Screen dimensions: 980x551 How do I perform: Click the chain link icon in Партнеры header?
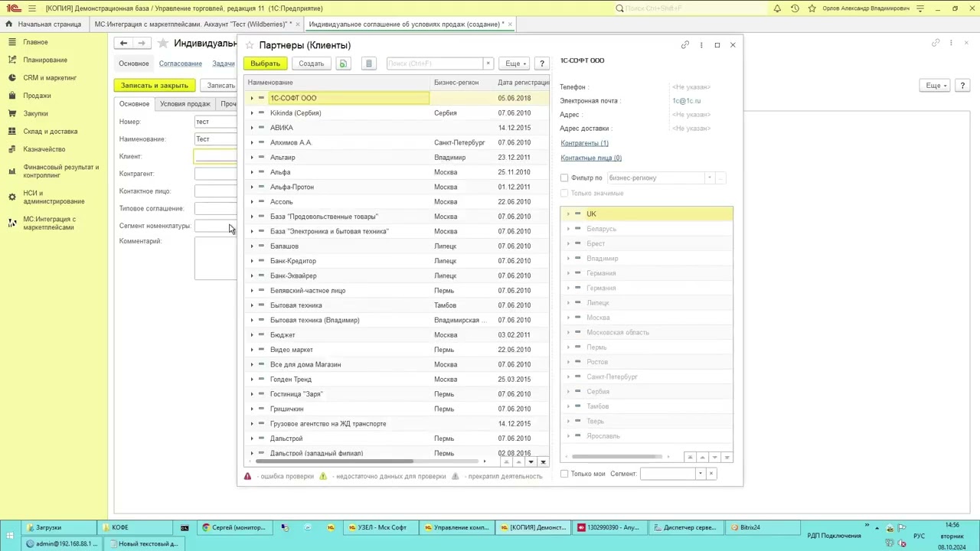point(685,45)
